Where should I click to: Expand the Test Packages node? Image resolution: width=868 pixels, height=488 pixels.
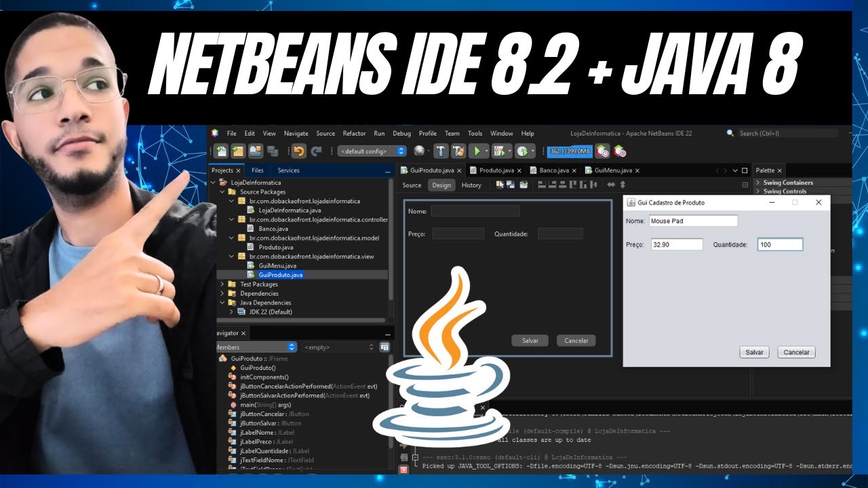[x=222, y=284]
